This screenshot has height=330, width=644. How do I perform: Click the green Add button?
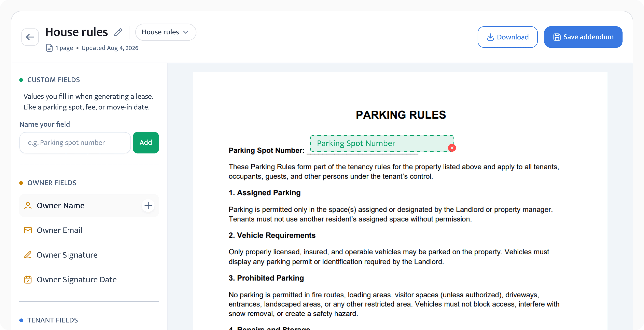(146, 143)
